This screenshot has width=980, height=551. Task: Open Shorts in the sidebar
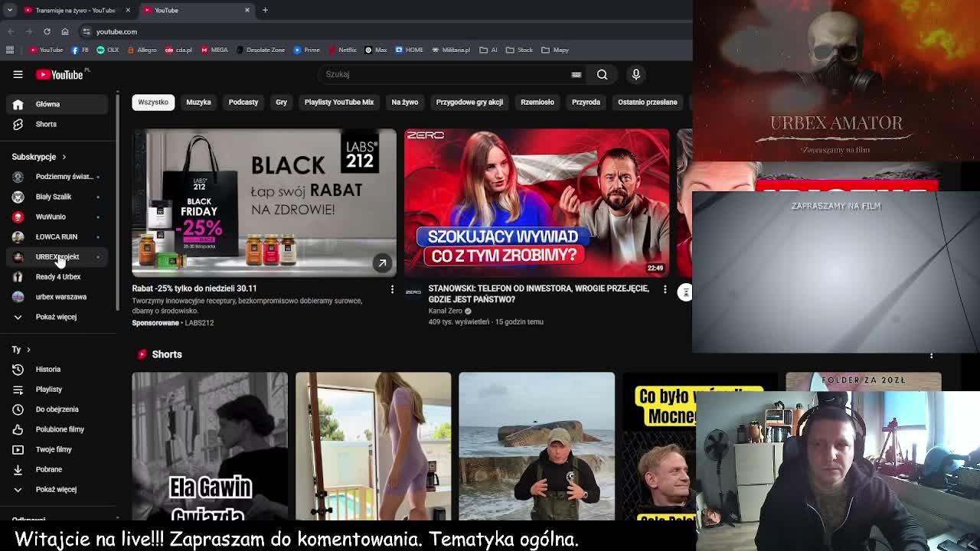point(46,124)
